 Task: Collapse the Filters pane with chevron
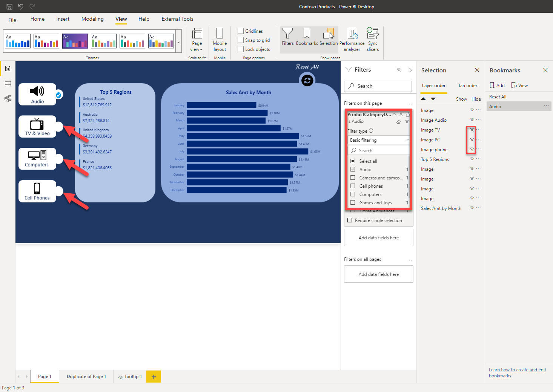[x=410, y=70]
